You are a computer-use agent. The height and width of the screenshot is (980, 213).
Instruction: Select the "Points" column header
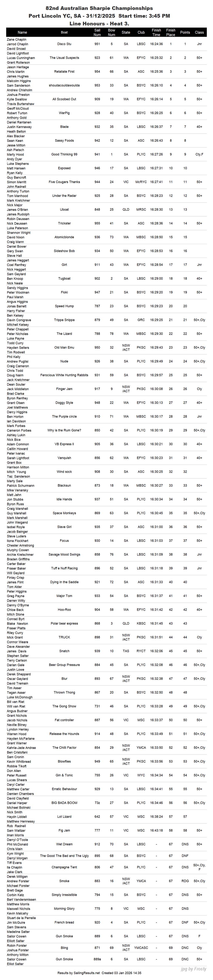click(x=185, y=32)
